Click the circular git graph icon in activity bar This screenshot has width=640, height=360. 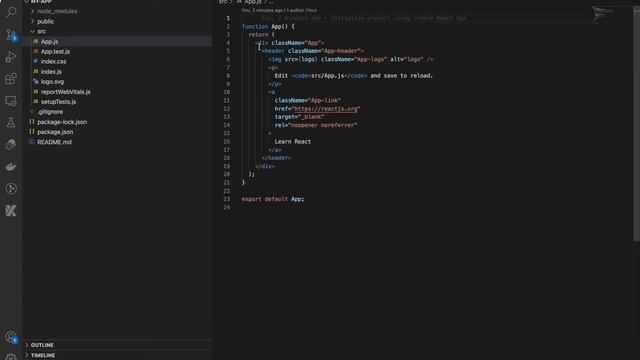point(11,189)
